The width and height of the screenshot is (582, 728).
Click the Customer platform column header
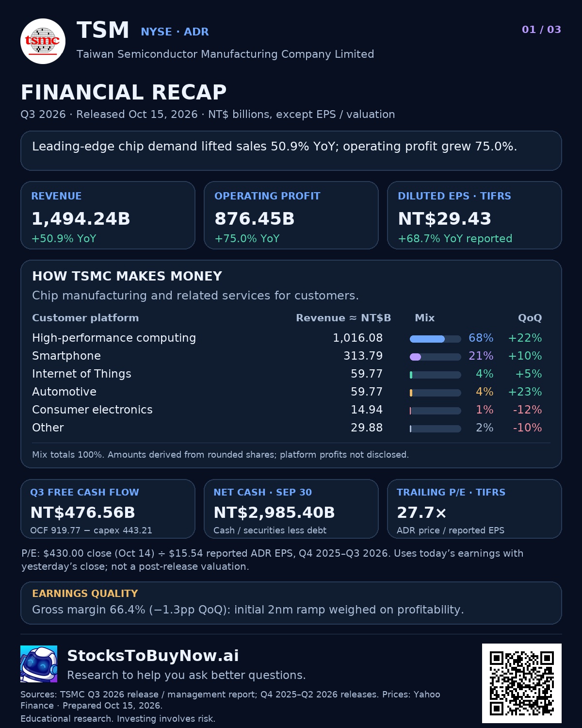tap(85, 318)
